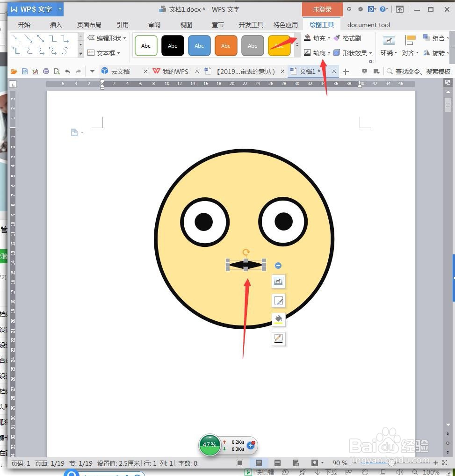
Task: Click the redo arrow
Action: (x=78, y=72)
